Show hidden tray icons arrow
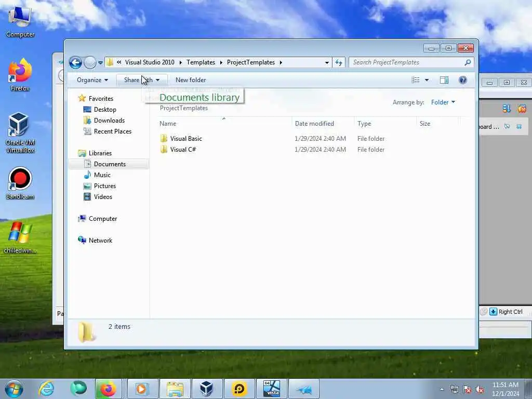Viewport: 532px width, 399px height. click(x=442, y=390)
